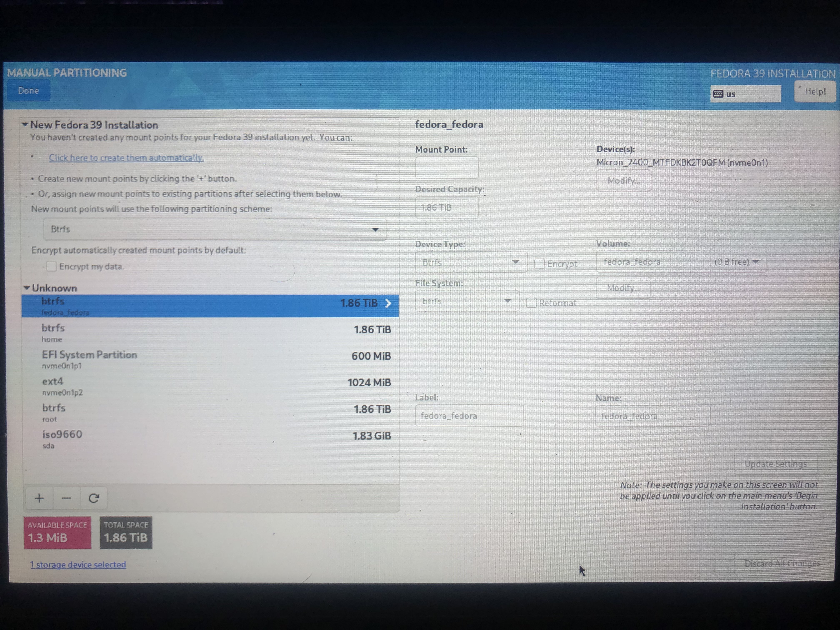Click the link to create mount points automatically
The width and height of the screenshot is (840, 630).
click(x=126, y=157)
